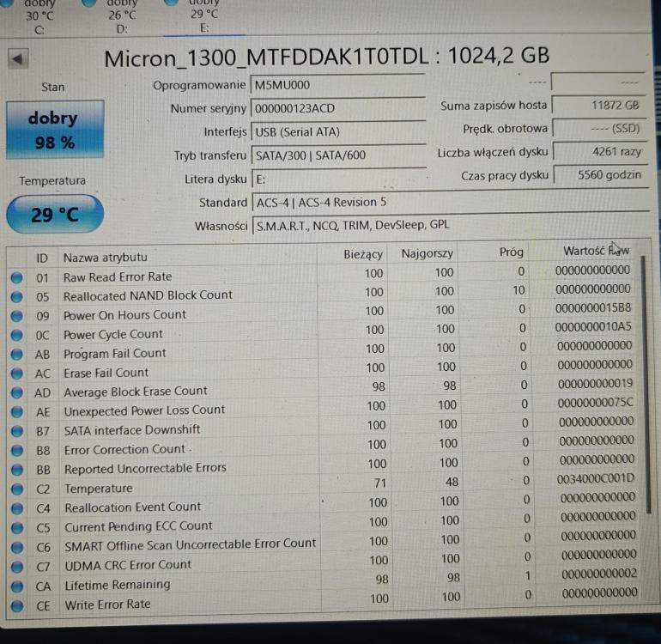Select the Program Fail Count name
This screenshot has width=661, height=644.
[115, 354]
